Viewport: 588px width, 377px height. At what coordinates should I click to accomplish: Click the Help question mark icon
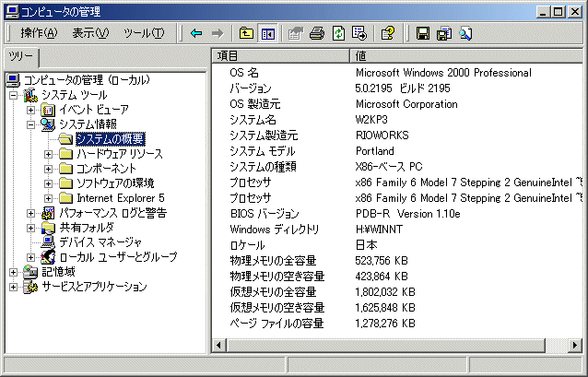388,33
